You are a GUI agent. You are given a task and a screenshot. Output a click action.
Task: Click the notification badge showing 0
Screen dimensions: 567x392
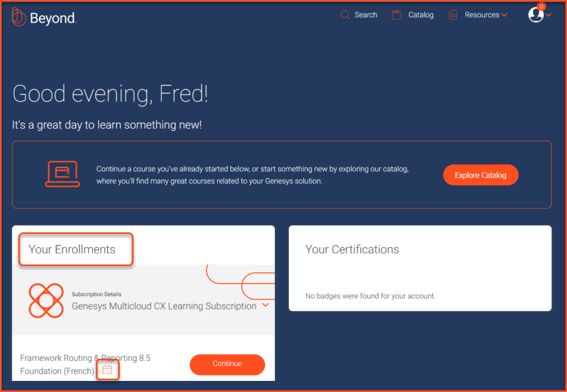coord(542,7)
